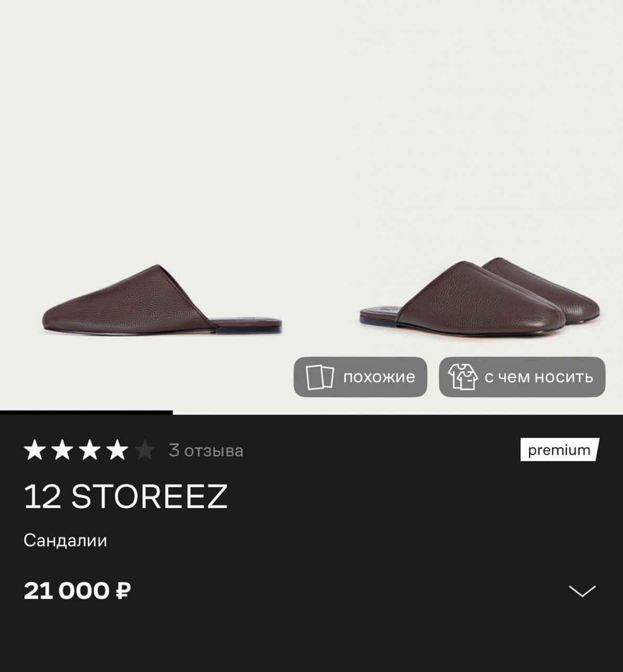Tap the 21 000 ₽ price
This screenshot has width=623, height=672.
click(x=77, y=591)
